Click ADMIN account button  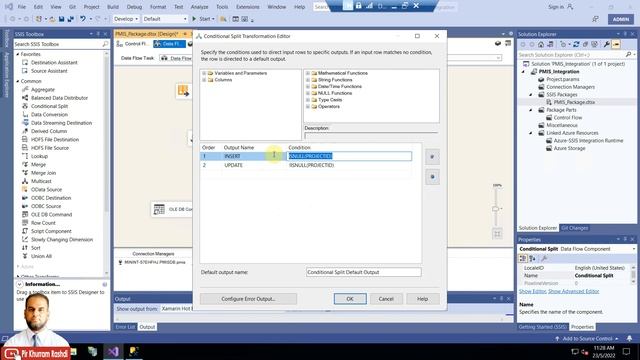click(620, 19)
